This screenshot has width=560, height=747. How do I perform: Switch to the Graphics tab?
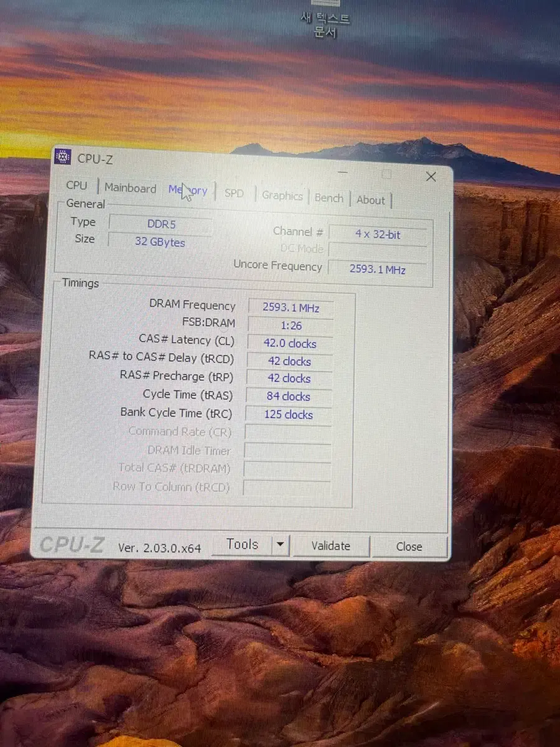(282, 195)
